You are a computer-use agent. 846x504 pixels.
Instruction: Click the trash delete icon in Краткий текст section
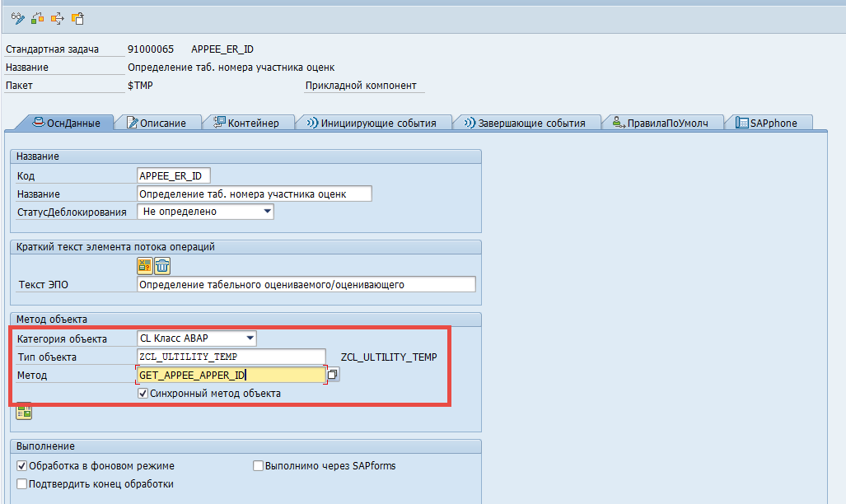(x=162, y=265)
